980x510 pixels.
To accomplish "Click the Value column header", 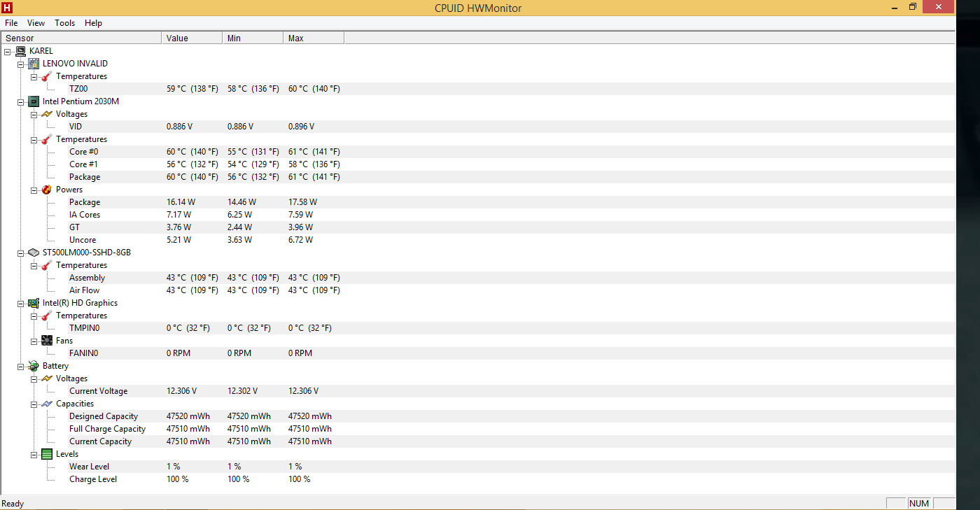I will pos(192,38).
